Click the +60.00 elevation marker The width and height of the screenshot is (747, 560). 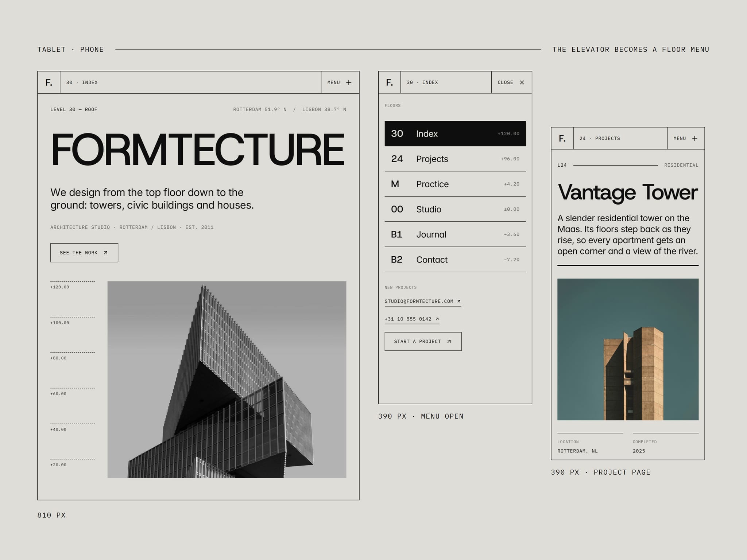coord(58,394)
